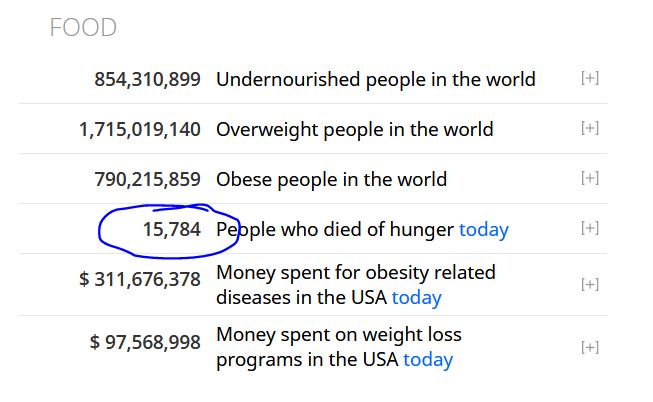The height and width of the screenshot is (402, 653).
Task: Expand the Undernourished people row [+]
Action: [x=590, y=78]
